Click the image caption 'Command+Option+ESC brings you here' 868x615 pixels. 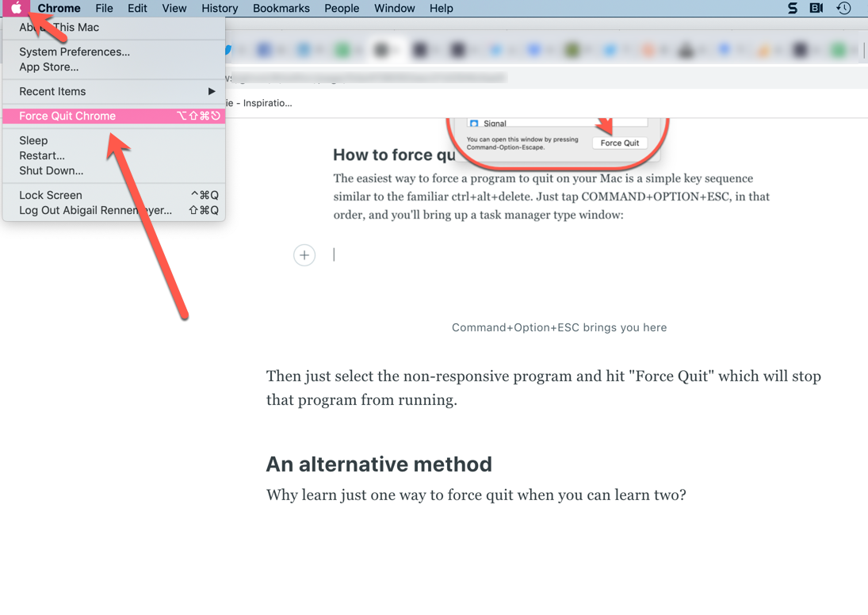click(559, 327)
